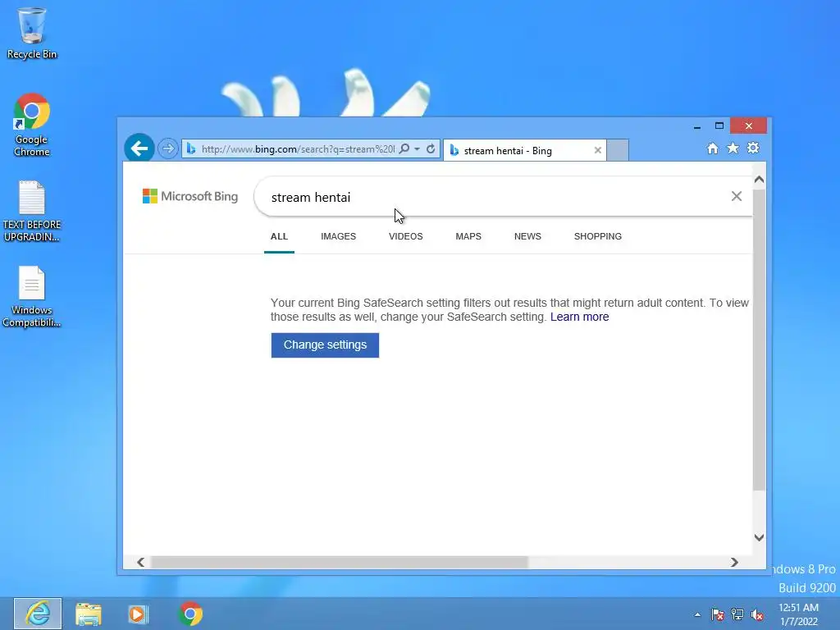Select the 'TEXT BEFORE UPGRADIN...' file icon
Image resolution: width=840 pixels, height=630 pixels.
point(32,211)
